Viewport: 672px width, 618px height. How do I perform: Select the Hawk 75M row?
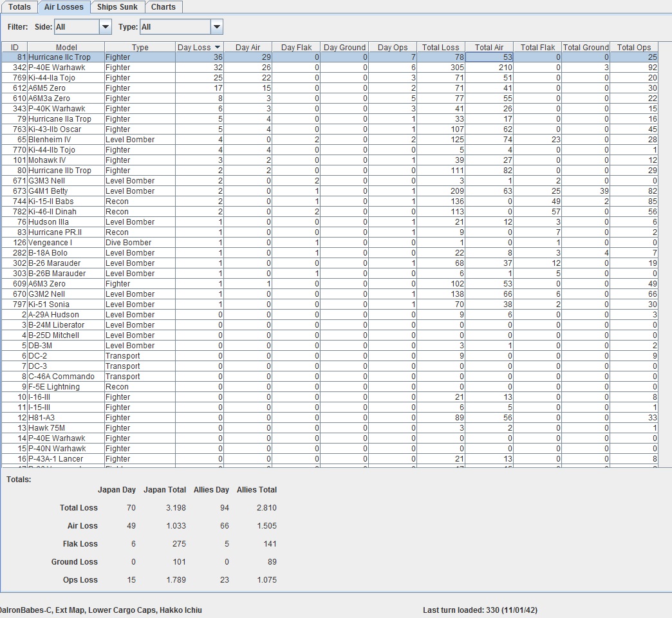tap(330, 427)
